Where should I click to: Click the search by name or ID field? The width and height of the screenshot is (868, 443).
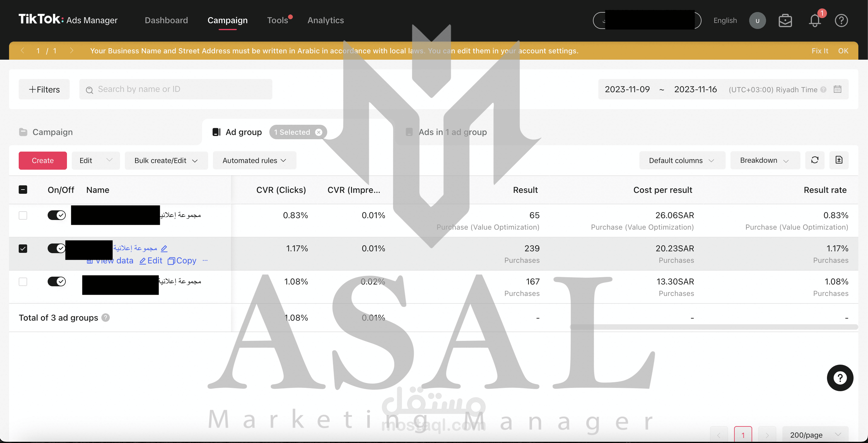[182, 90]
